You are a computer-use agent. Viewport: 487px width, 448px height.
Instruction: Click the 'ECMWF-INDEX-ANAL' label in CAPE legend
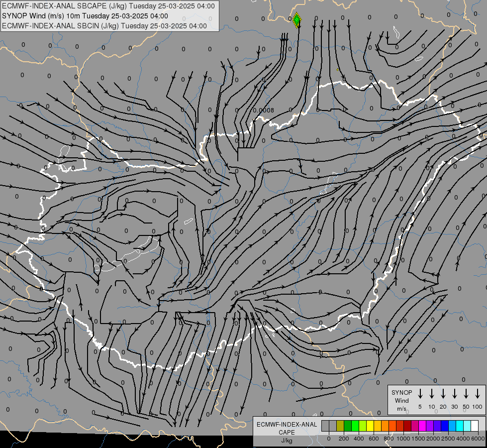click(287, 425)
